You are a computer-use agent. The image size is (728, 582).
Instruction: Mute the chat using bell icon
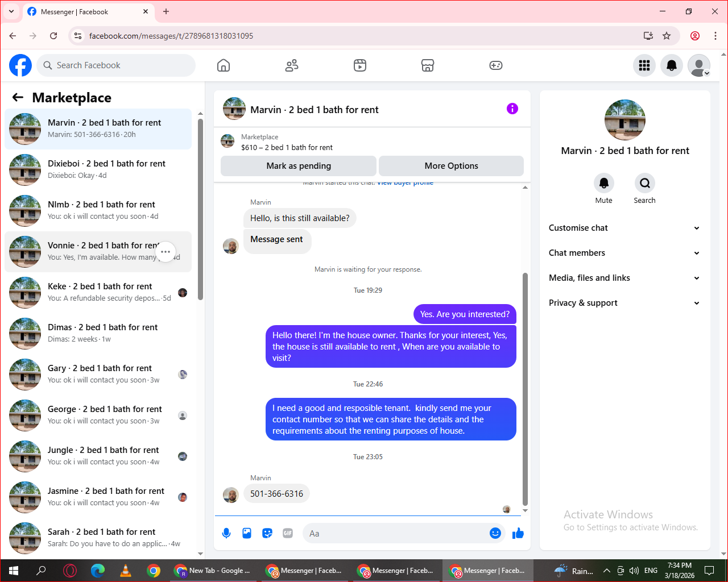604,183
